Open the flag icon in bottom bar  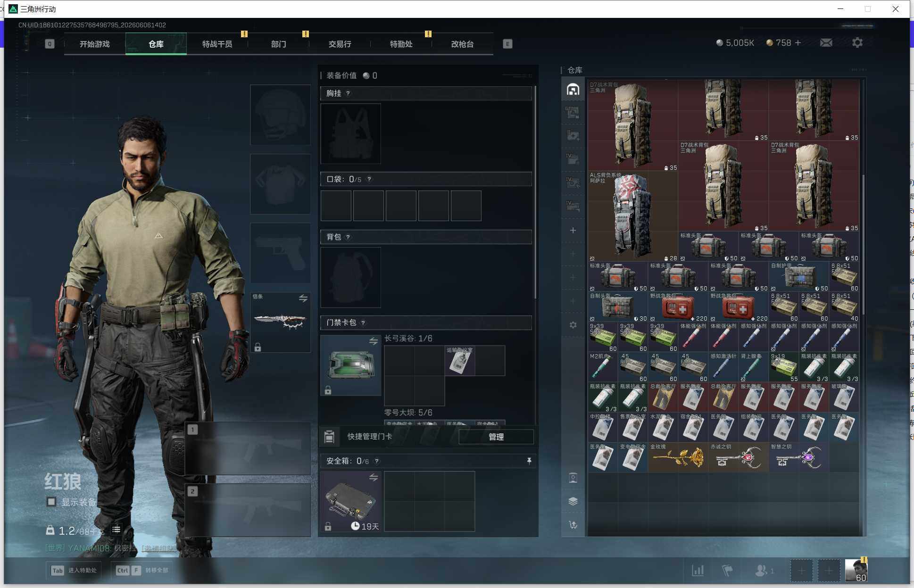[727, 571]
